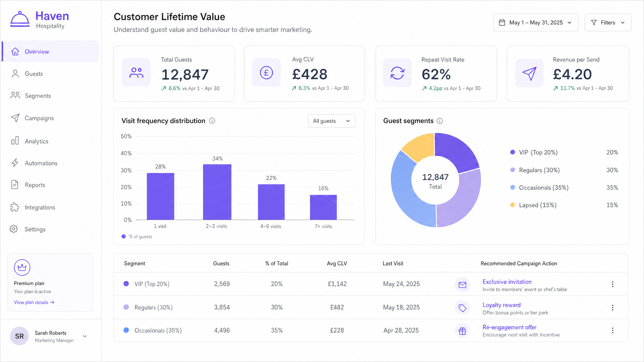644x362 pixels.
Task: Click the % of guests chart legend
Action: click(x=137, y=237)
